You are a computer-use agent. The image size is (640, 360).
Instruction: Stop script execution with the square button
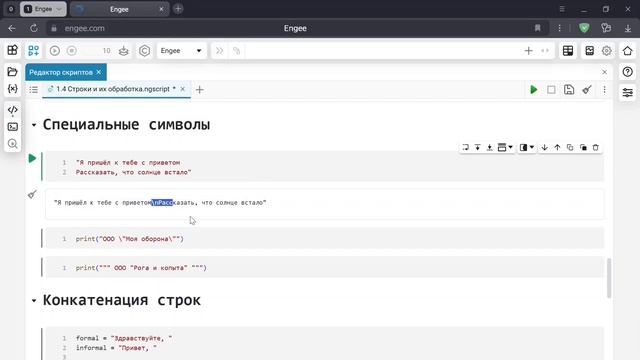(551, 90)
